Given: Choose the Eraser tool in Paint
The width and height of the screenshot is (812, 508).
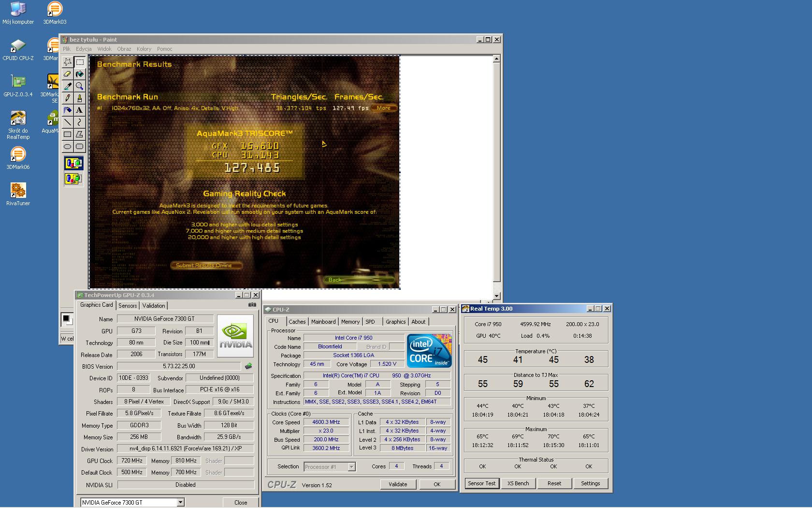Looking at the screenshot, I should 68,74.
